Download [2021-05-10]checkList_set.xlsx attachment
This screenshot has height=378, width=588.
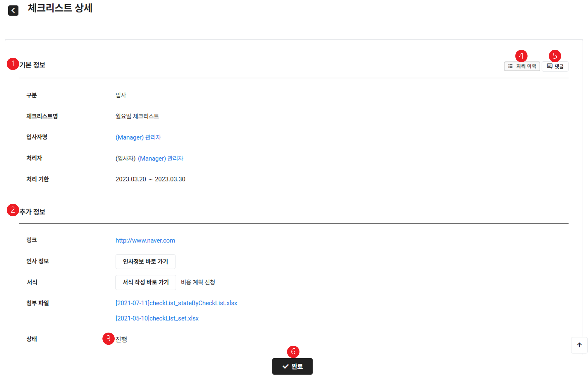coord(157,318)
